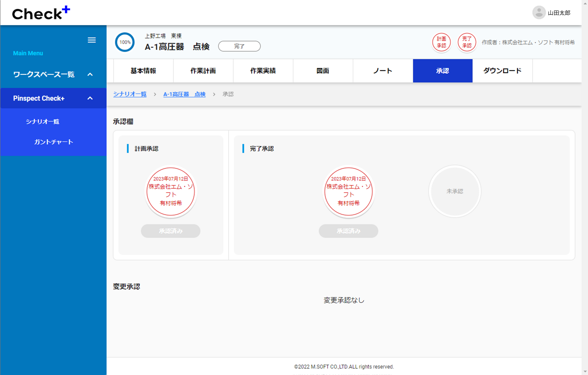Click the Check+ logo

tap(41, 13)
